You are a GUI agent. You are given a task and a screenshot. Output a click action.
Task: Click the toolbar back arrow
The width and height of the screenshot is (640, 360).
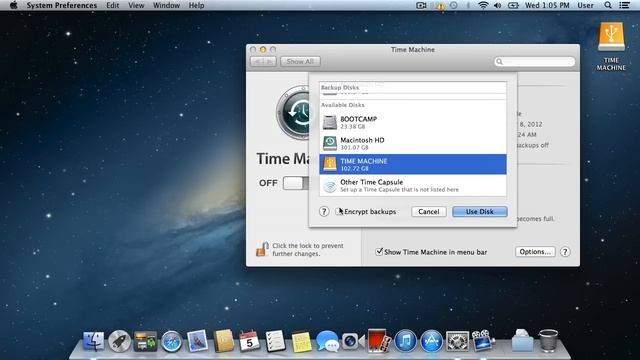[257, 61]
